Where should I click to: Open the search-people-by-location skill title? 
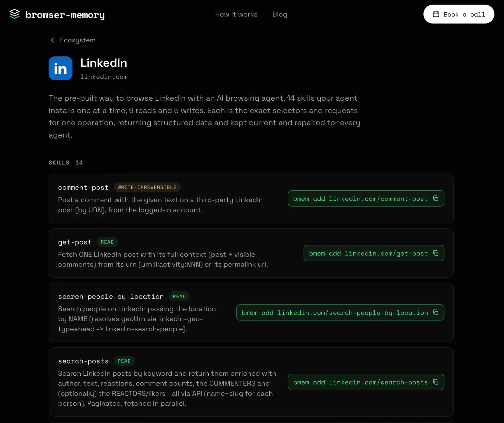pos(111,296)
